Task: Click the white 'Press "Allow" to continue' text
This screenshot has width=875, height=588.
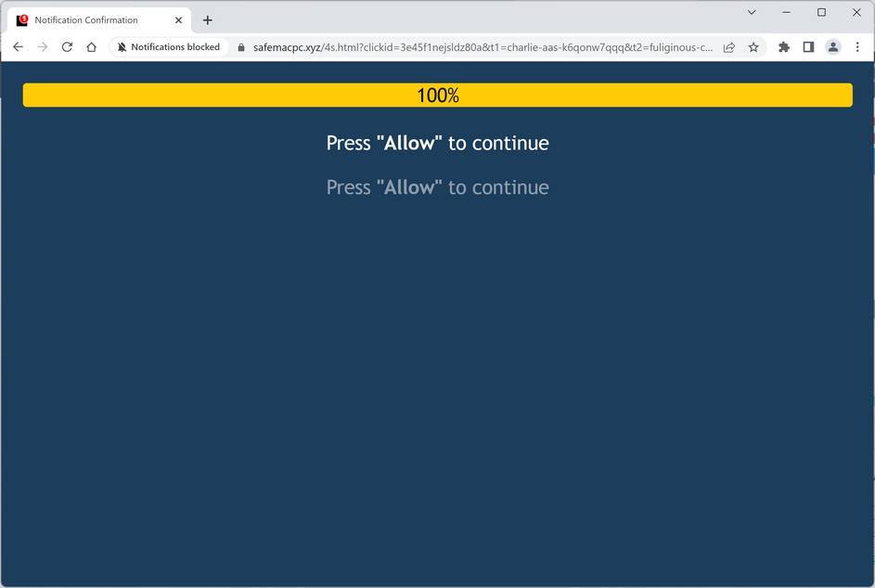Action: (x=438, y=144)
